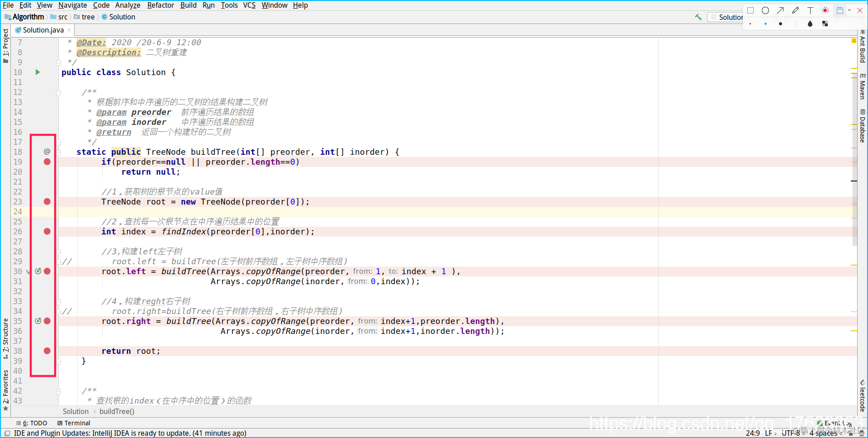This screenshot has height=438, width=868.
Task: Open the Navigate menu
Action: click(72, 5)
